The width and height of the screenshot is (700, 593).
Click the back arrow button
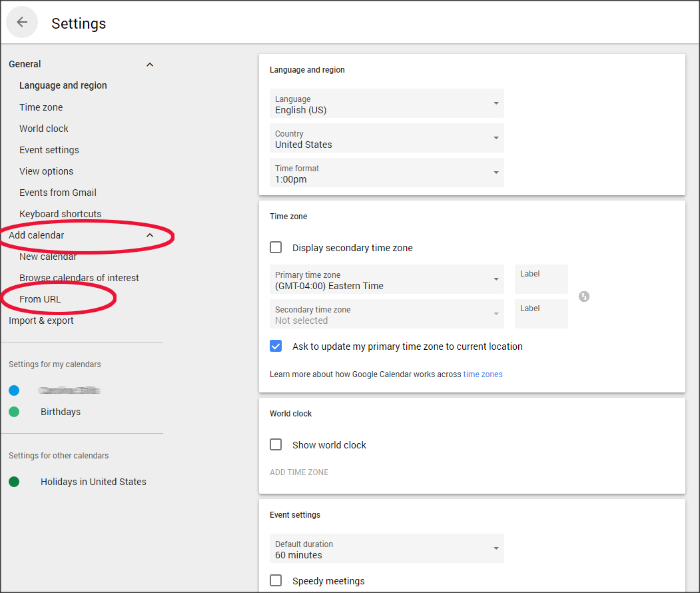pos(22,22)
